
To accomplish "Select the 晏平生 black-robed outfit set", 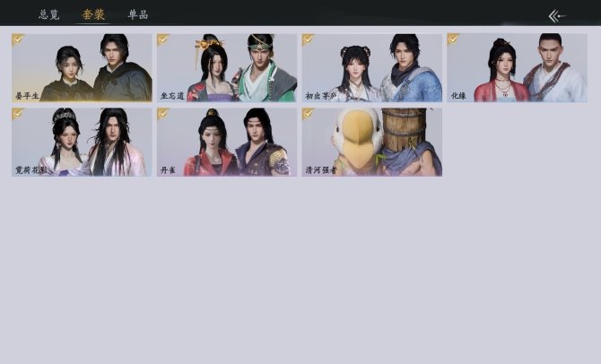I will click(x=82, y=68).
